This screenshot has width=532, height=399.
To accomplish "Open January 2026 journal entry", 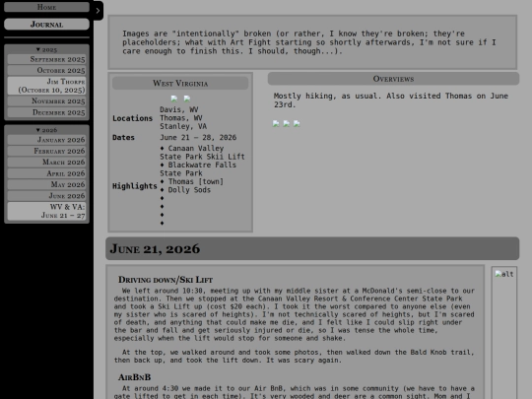I will coord(47,140).
